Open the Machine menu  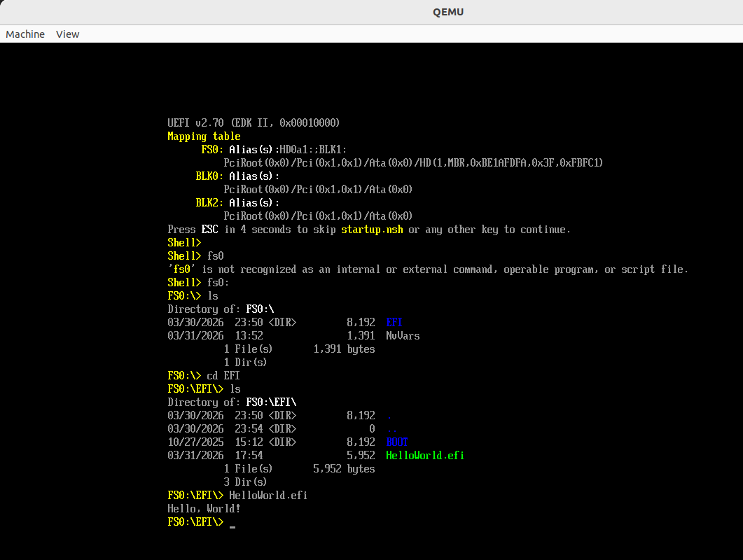pos(25,34)
